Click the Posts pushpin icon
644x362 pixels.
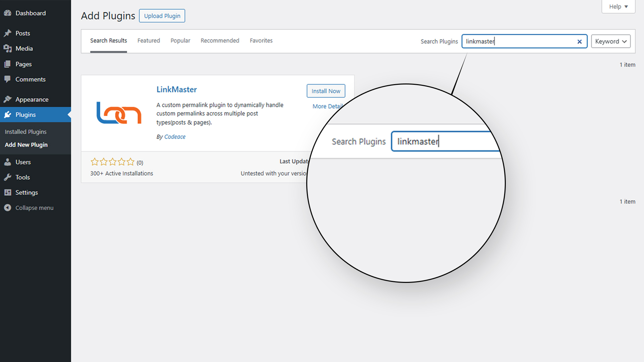[8, 33]
